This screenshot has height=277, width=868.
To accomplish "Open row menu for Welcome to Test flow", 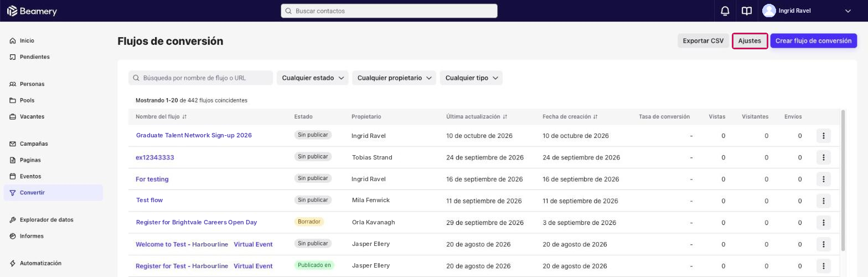I will [x=824, y=244].
